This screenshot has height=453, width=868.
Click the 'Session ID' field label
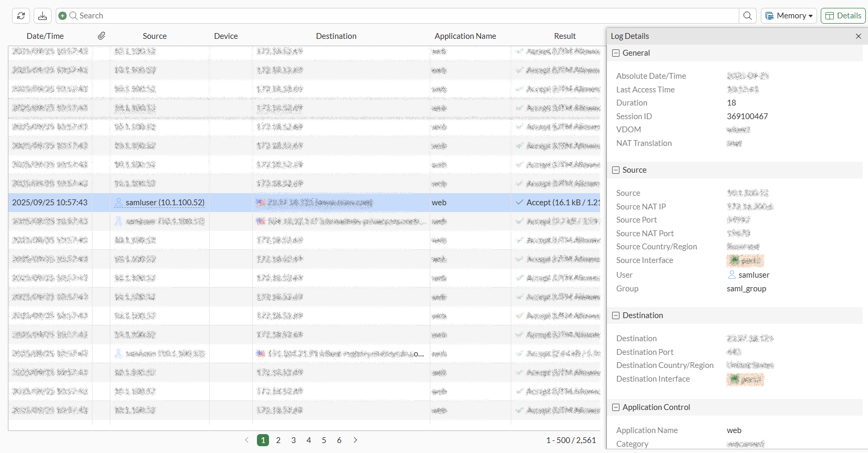pos(634,117)
